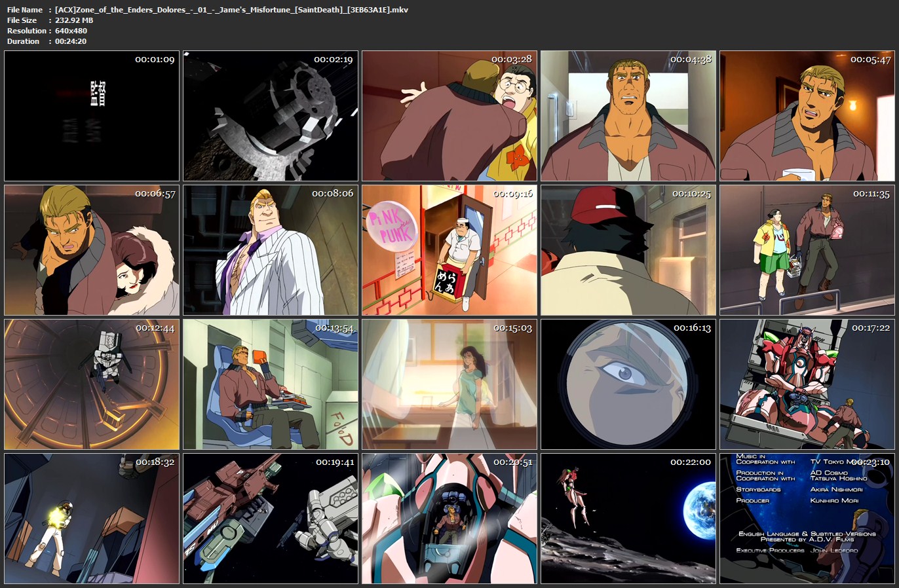The width and height of the screenshot is (899, 588).
Task: Click the duration value 00:24:20
Action: [x=71, y=41]
